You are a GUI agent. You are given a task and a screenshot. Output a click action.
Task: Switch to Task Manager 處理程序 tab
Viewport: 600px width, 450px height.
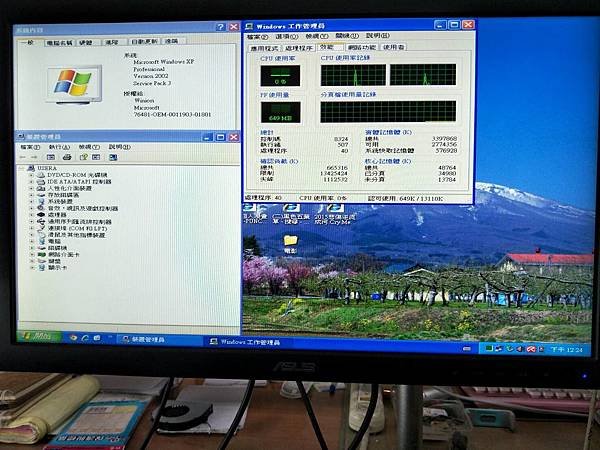coord(299,48)
